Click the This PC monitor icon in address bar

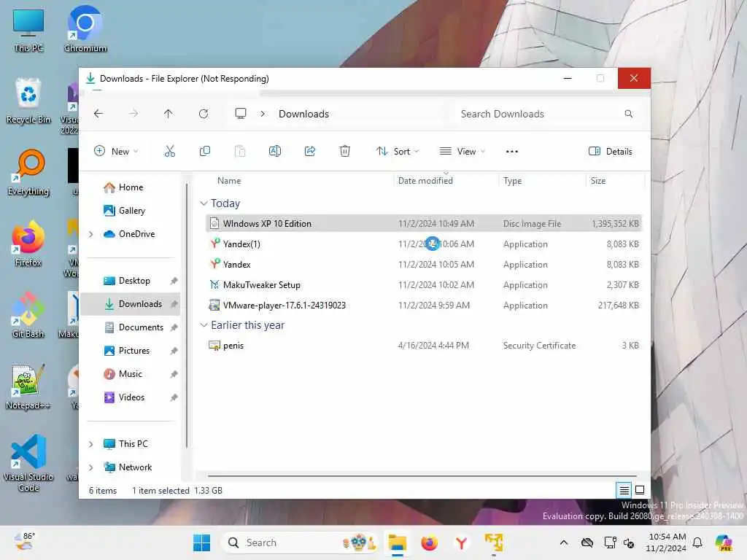(241, 113)
